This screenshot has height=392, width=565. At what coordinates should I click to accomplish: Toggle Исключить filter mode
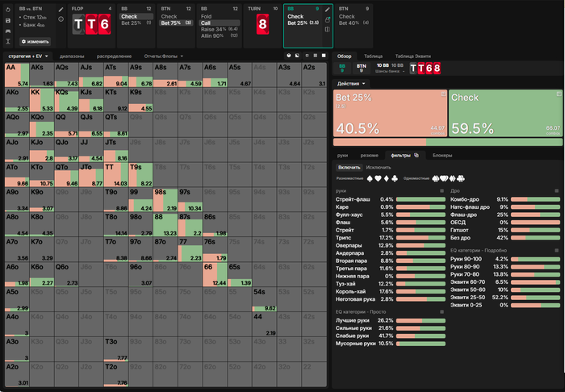click(x=379, y=168)
